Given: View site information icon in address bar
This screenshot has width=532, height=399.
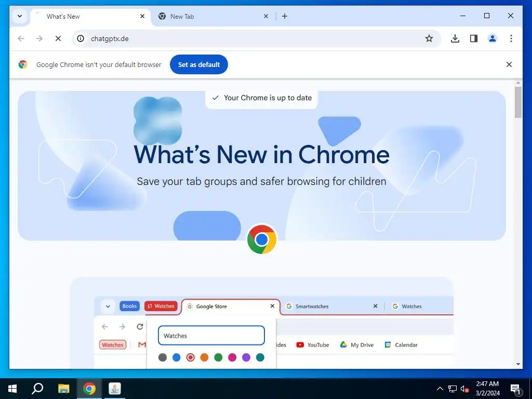Looking at the screenshot, I should tap(81, 38).
